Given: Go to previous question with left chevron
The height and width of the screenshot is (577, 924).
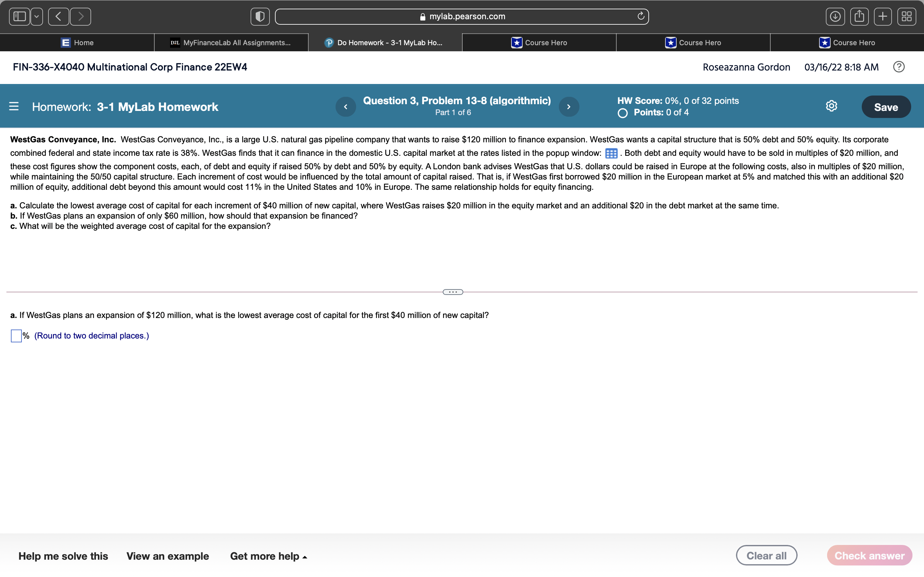Looking at the screenshot, I should (346, 106).
